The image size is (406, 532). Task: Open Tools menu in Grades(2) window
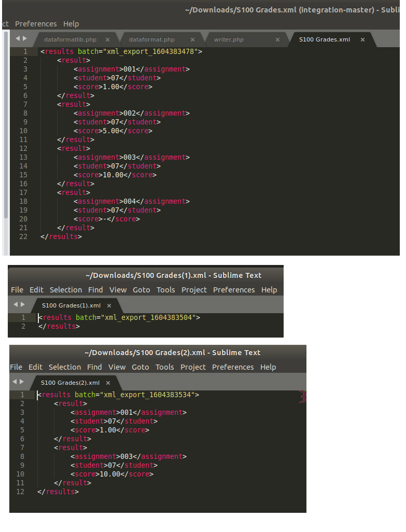164,368
